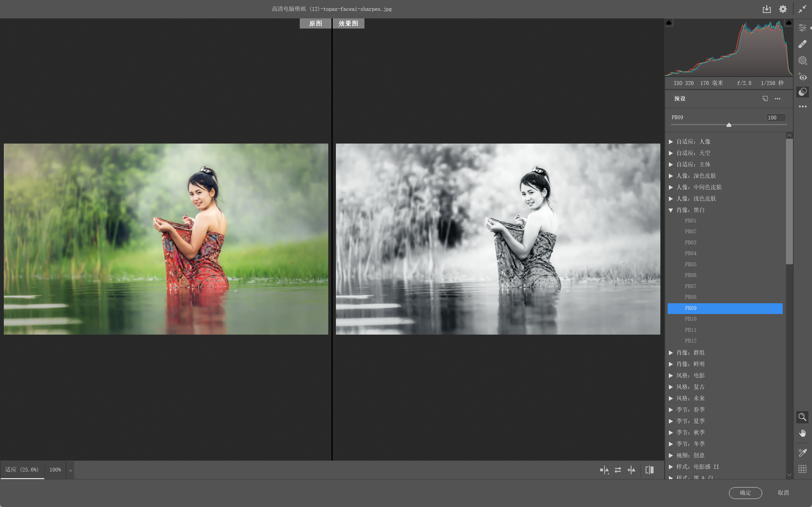812x507 pixels.
Task: Click the 确定 button
Action: pos(745,492)
